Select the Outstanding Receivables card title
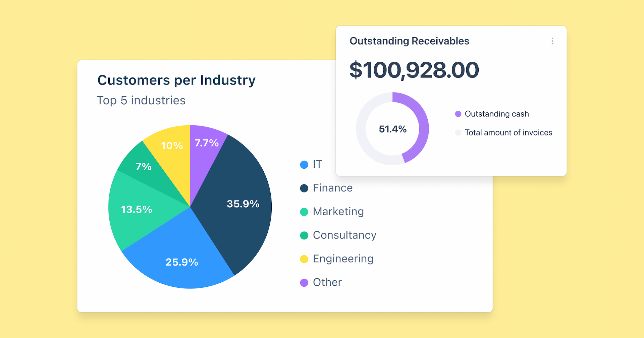Screen dimensions: 644x338 click(410, 41)
